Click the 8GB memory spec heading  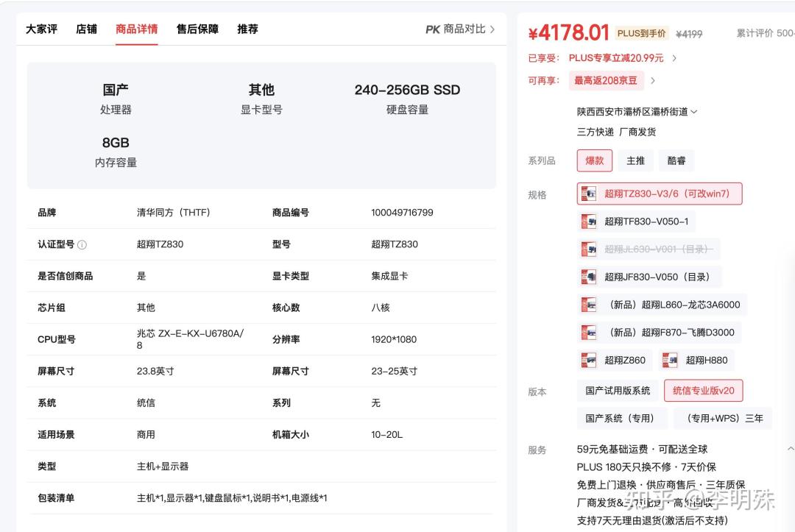[x=116, y=143]
